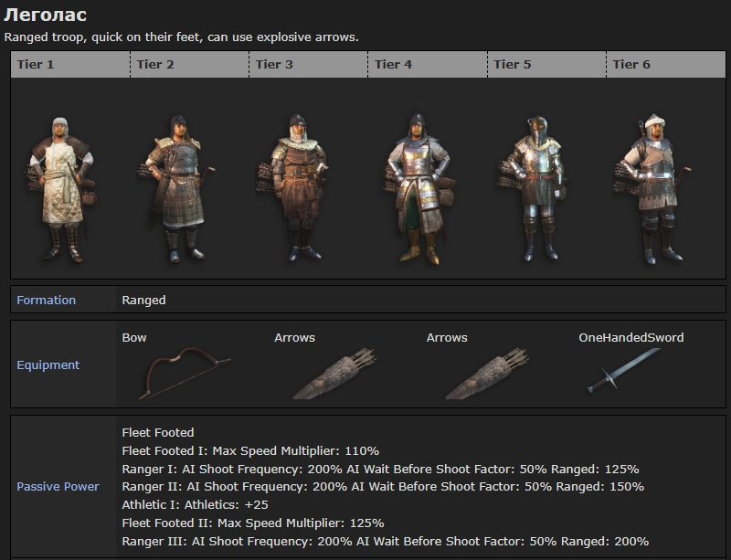This screenshot has width=731, height=560.
Task: Select the second Arrows quiver icon
Action: click(475, 374)
